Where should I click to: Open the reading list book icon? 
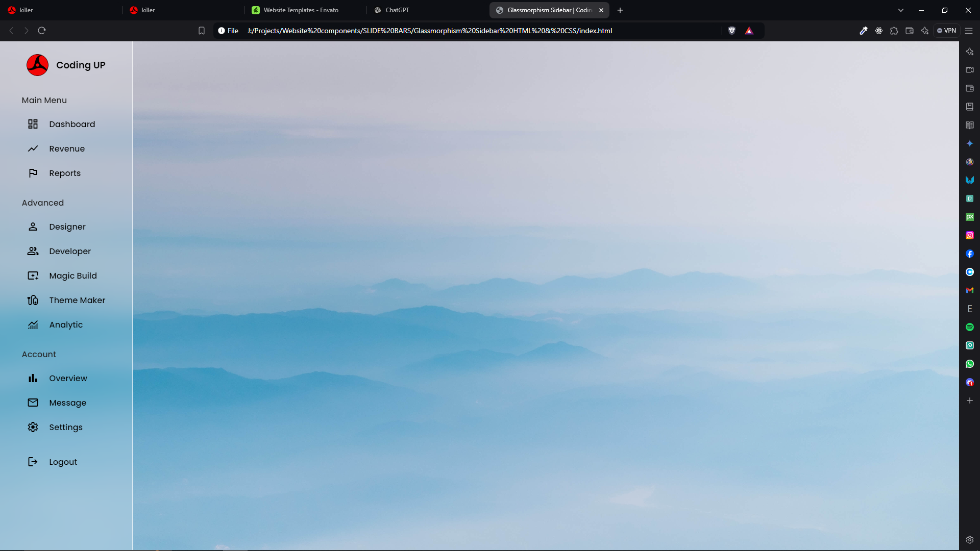[970, 125]
